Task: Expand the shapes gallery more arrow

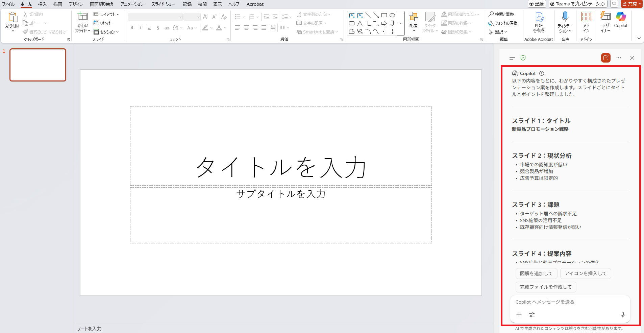Action: click(x=400, y=23)
